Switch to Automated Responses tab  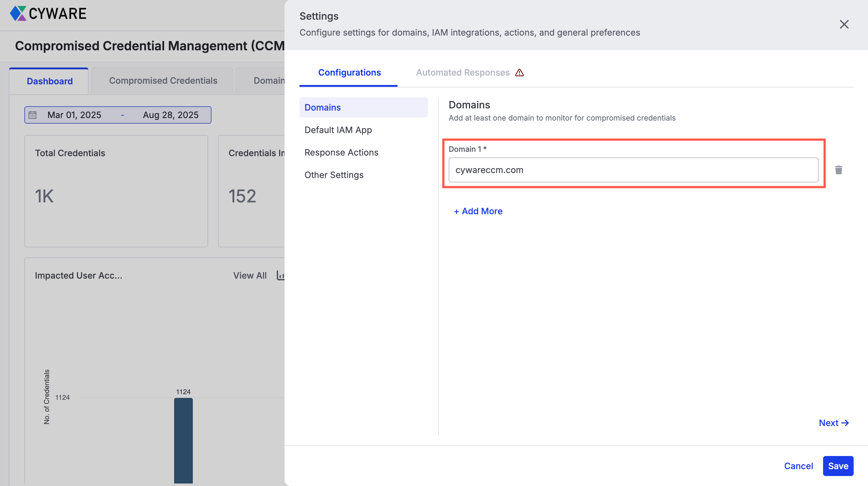[x=463, y=72]
